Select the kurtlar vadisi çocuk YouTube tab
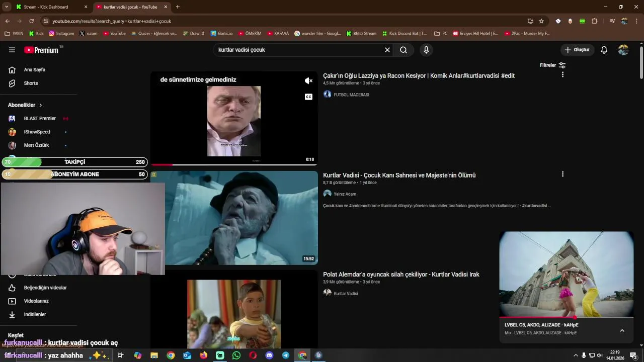 click(130, 7)
